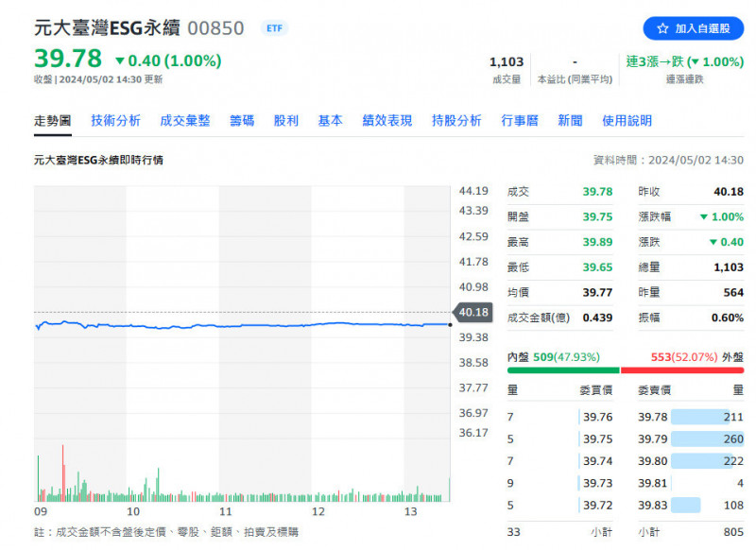Open the 籌碼 tab
Screen dimensions: 756x550
(242, 121)
